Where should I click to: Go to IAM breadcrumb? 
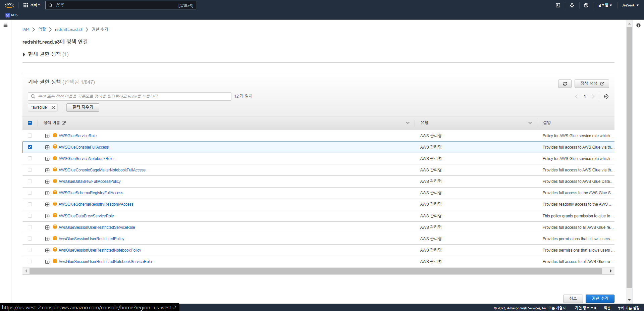26,30
